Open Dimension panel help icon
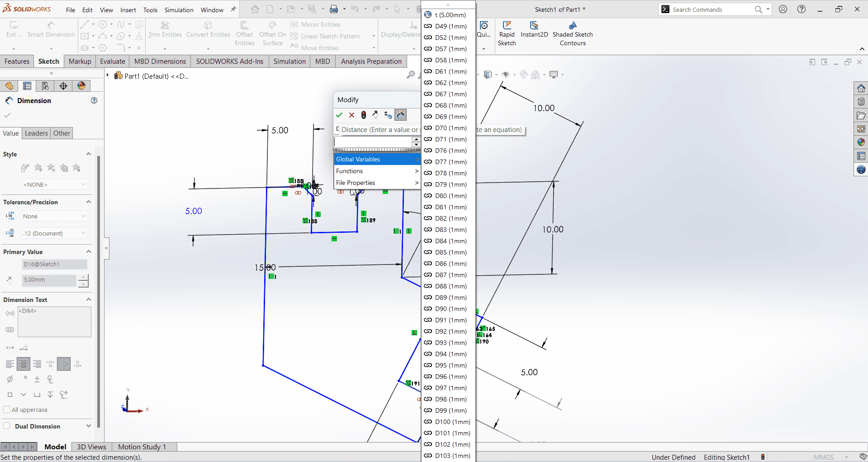Screen dimensions: 868x462 (x=94, y=100)
